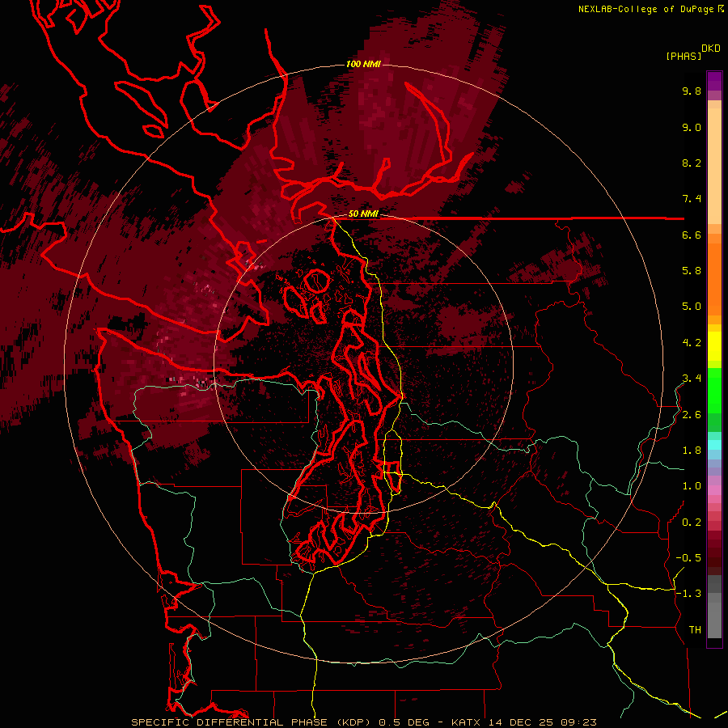
Task: Click the -1.3 value on the color scale
Action: click(688, 594)
